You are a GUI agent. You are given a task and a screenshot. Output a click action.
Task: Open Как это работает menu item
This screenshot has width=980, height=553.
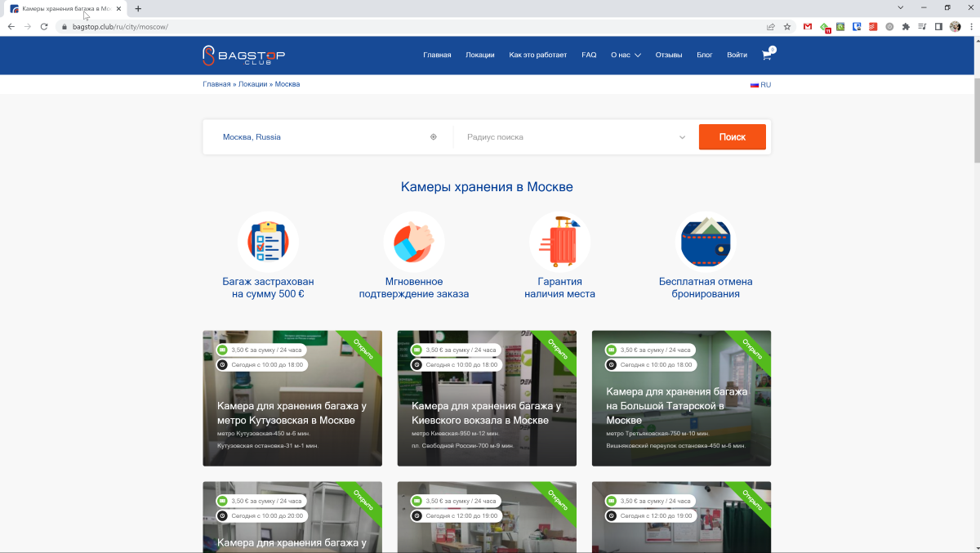tap(537, 56)
